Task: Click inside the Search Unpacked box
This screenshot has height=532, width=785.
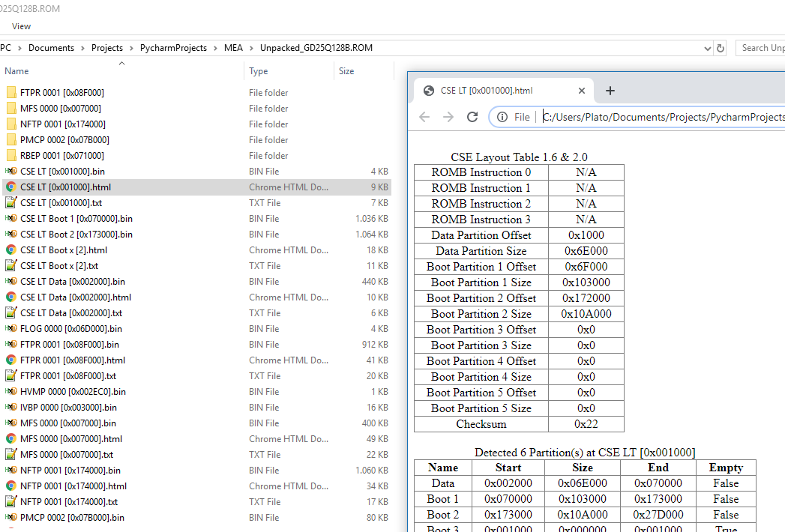Action: pyautogui.click(x=765, y=47)
